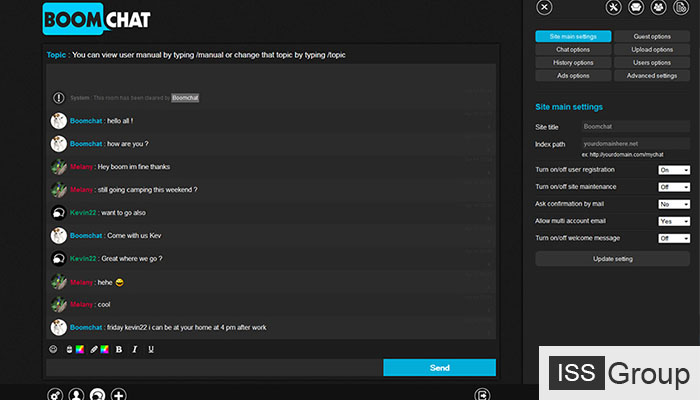Click Boomchat's avatar beside 'hello all !'
The image size is (700, 400).
tap(58, 121)
